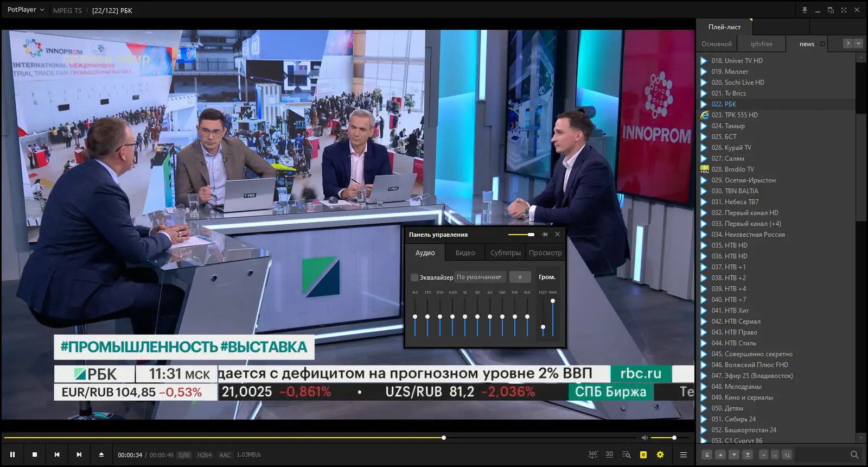Skip to the next channel
868x467 pixels.
[79, 455]
